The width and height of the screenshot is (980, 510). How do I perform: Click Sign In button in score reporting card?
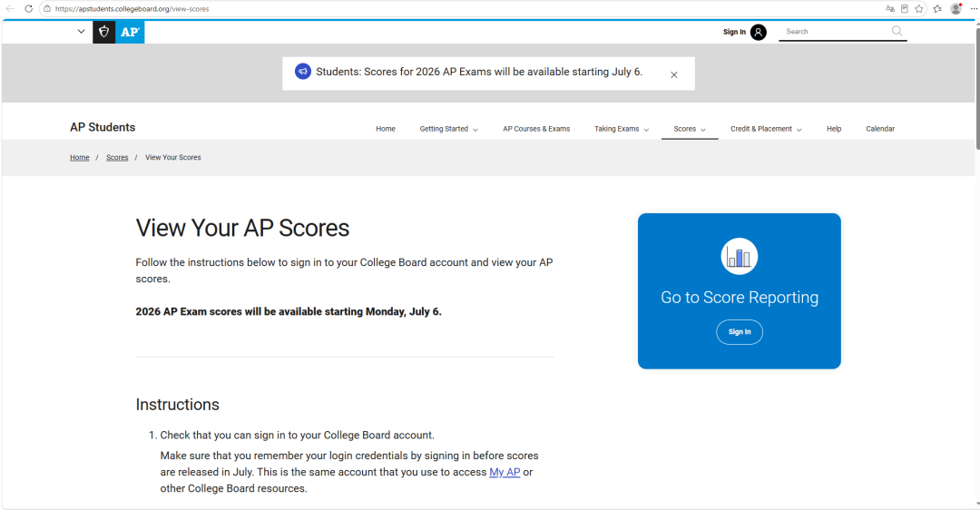[740, 332]
